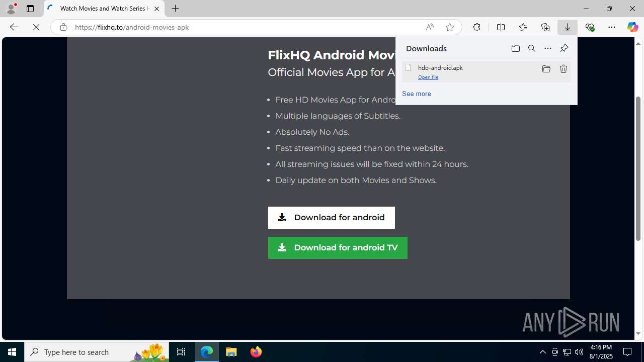Open Copilot sidebar icon
This screenshot has width=644, height=362.
pos(632,27)
